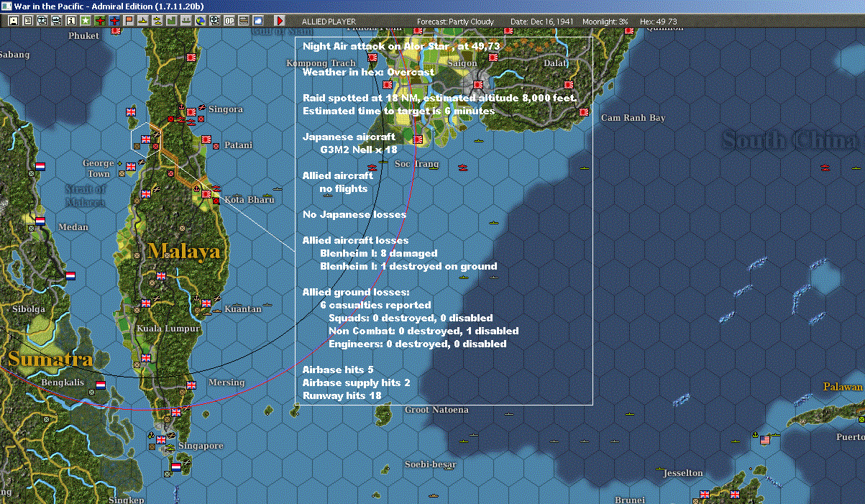Click the Moonlight: 3% status entry
The width and height of the screenshot is (865, 504).
click(604, 22)
